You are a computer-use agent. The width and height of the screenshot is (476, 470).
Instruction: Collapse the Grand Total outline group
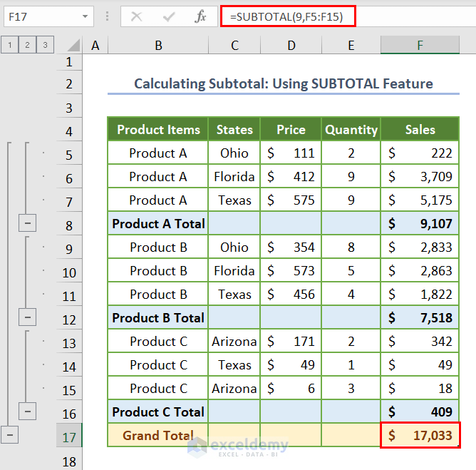point(10,435)
